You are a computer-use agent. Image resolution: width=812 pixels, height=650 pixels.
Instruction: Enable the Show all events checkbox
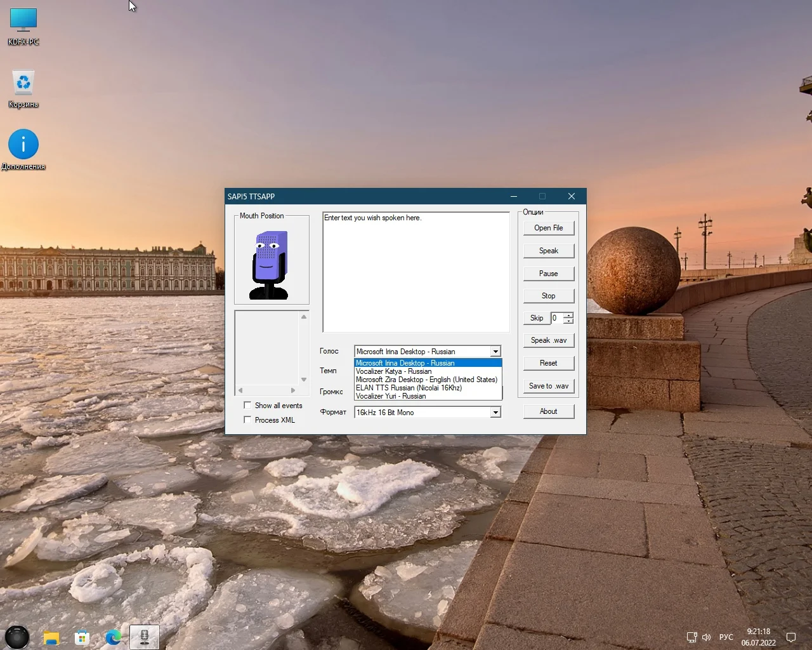click(x=247, y=405)
